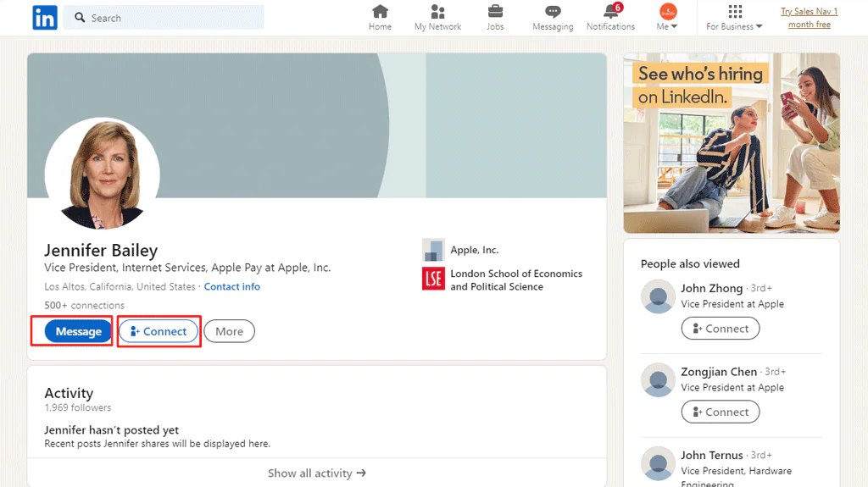
Task: Click the search magnifier icon
Action: pyautogui.click(x=80, y=18)
